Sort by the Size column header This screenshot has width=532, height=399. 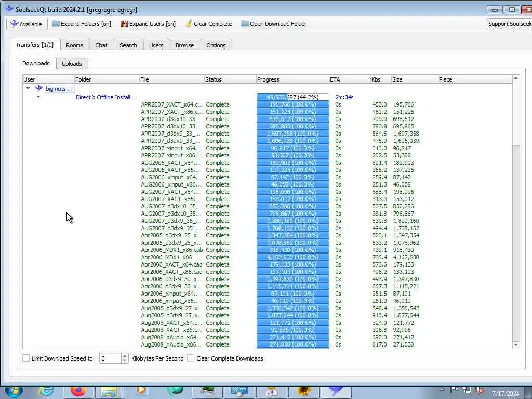tap(414, 79)
